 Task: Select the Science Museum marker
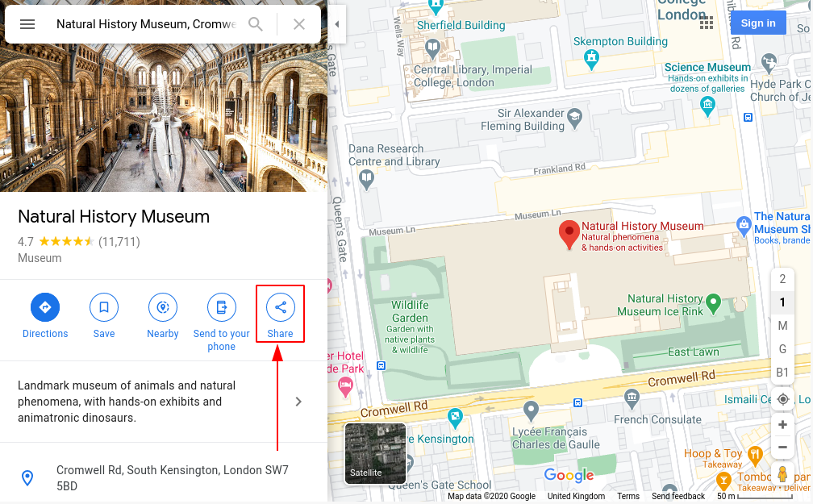[x=707, y=106]
